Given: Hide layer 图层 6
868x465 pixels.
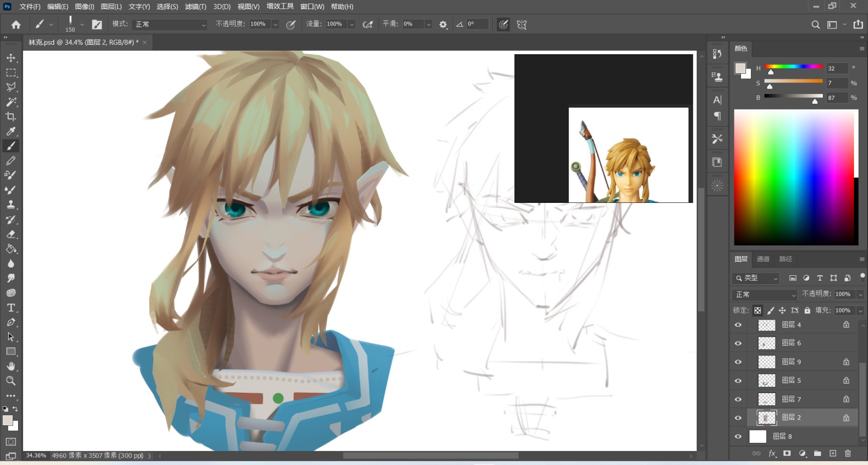Looking at the screenshot, I should pos(738,343).
